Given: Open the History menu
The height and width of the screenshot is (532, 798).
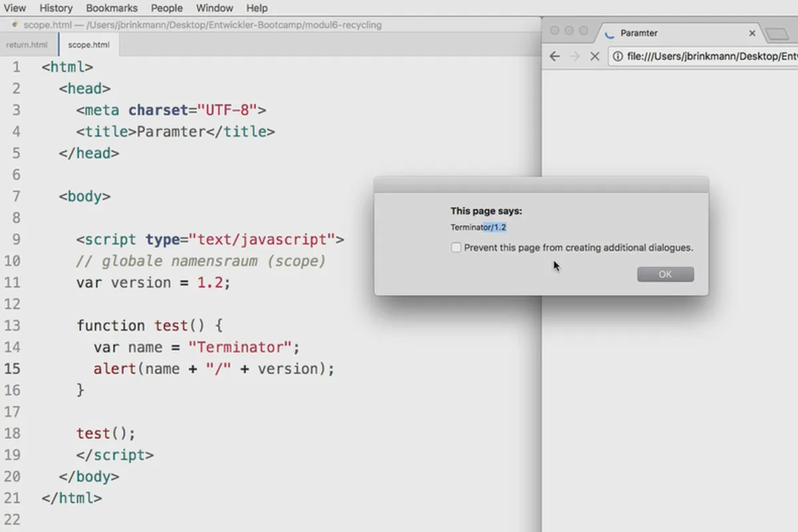Looking at the screenshot, I should 56,8.
